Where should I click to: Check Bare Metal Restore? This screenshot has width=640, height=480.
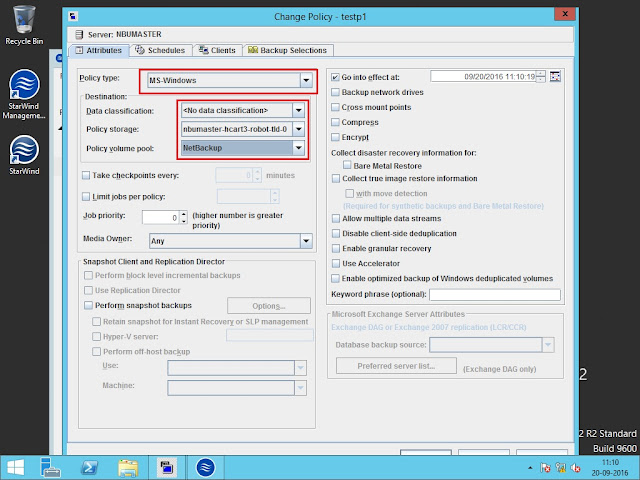[x=347, y=165]
